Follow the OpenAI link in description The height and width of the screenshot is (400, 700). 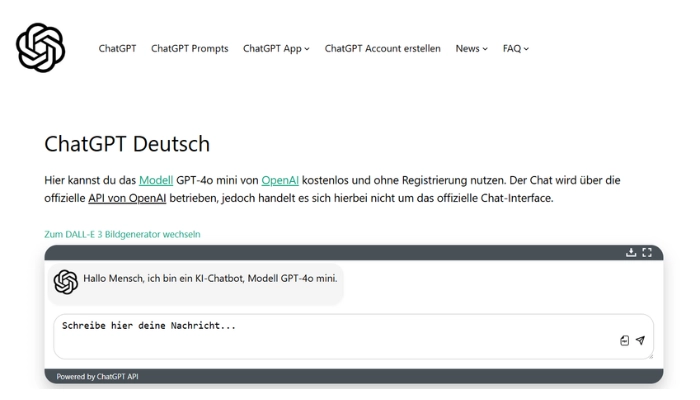(x=280, y=180)
